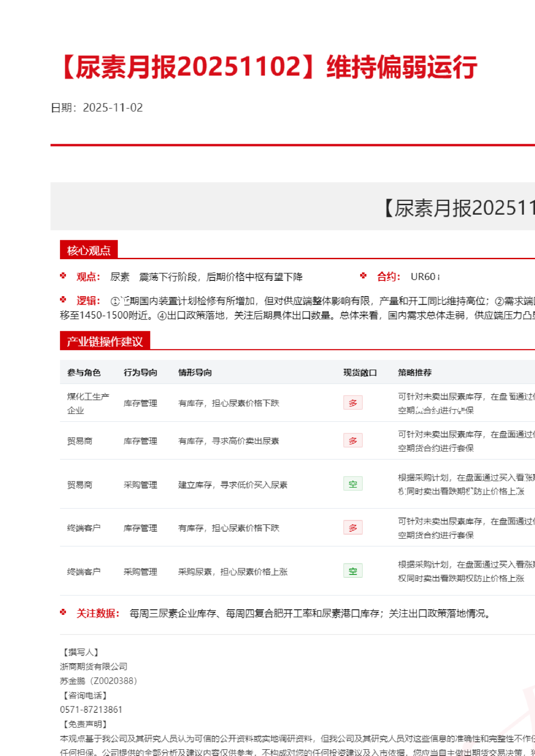This screenshot has height=756, width=535.
Task: Select the date text 2025-11-02
Action: (x=113, y=108)
